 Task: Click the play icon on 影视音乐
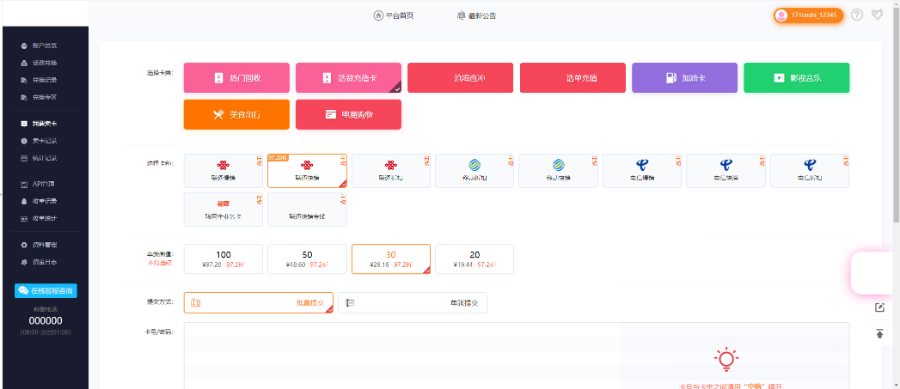coord(779,77)
